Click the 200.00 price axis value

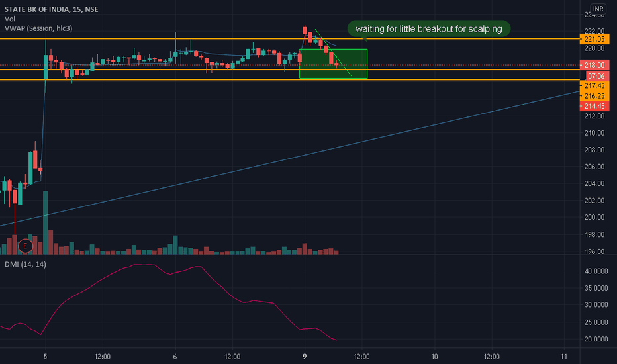pos(594,217)
